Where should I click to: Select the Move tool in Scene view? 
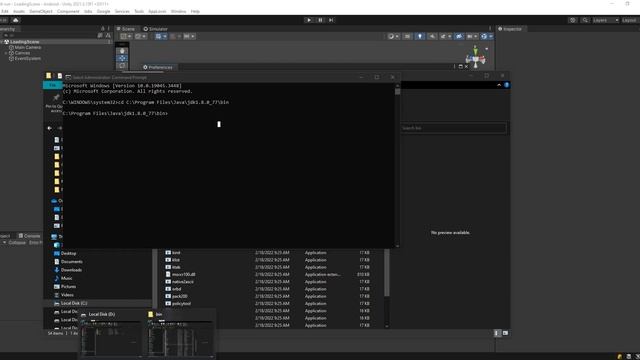click(122, 58)
